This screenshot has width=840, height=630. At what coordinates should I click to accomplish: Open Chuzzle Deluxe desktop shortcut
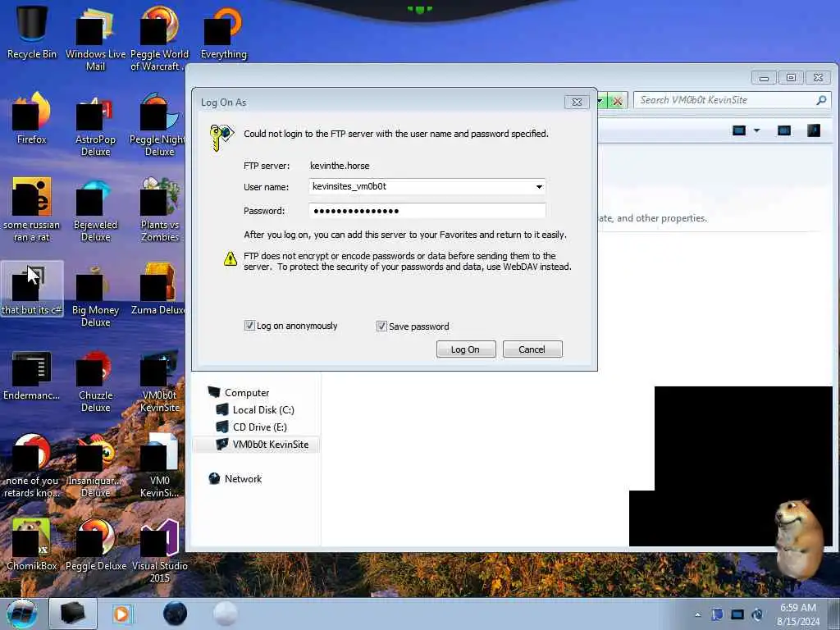coord(95,381)
